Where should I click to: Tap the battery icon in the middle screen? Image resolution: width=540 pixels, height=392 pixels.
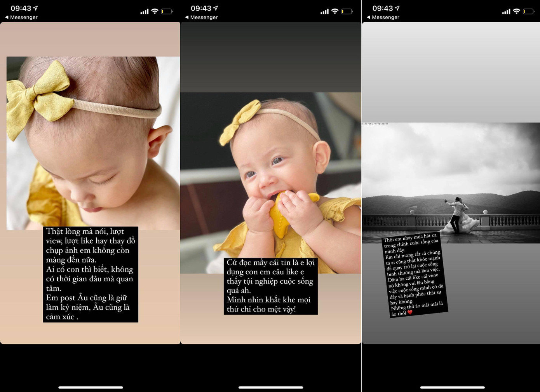tap(347, 11)
